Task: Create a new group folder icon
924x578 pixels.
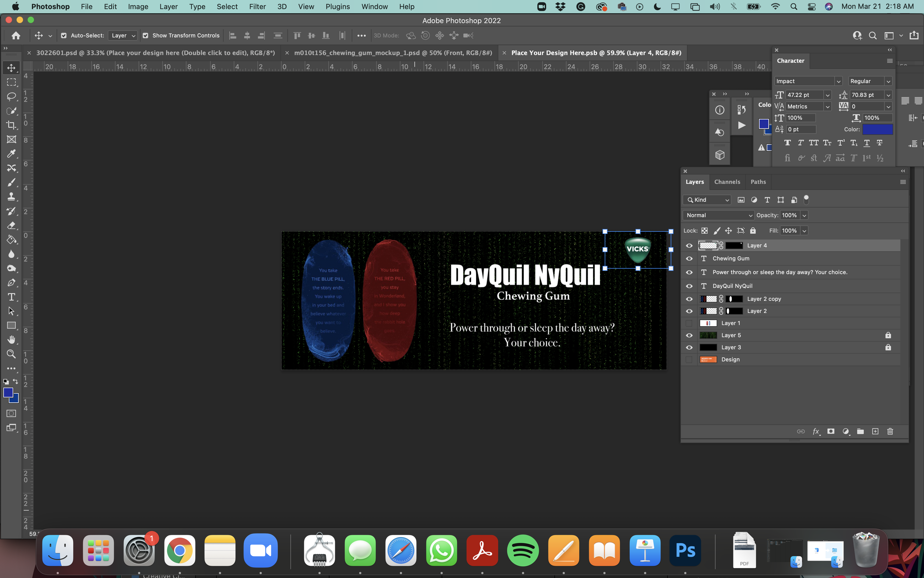Action: click(x=860, y=431)
